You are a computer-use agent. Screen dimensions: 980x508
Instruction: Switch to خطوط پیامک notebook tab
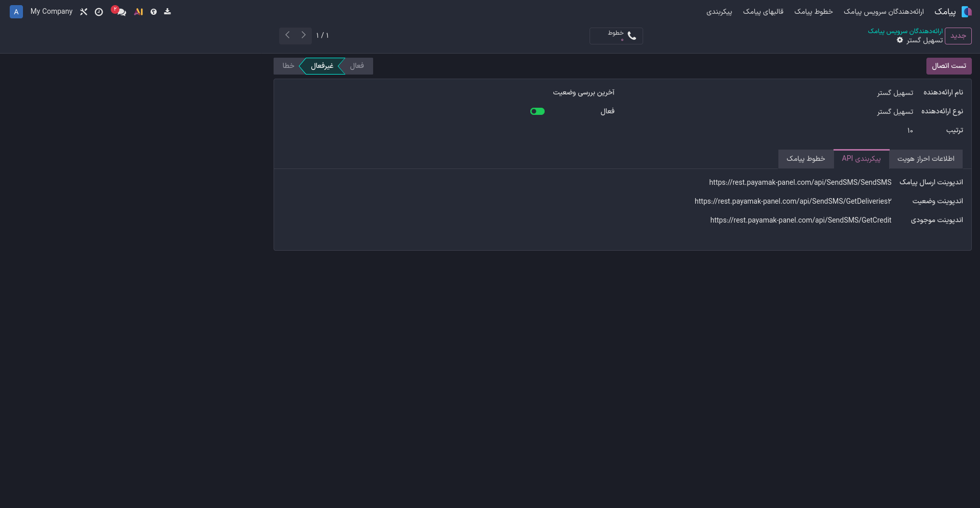tap(805, 159)
